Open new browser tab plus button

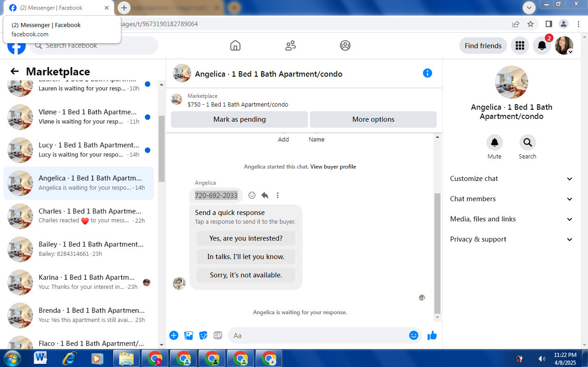[x=124, y=8]
